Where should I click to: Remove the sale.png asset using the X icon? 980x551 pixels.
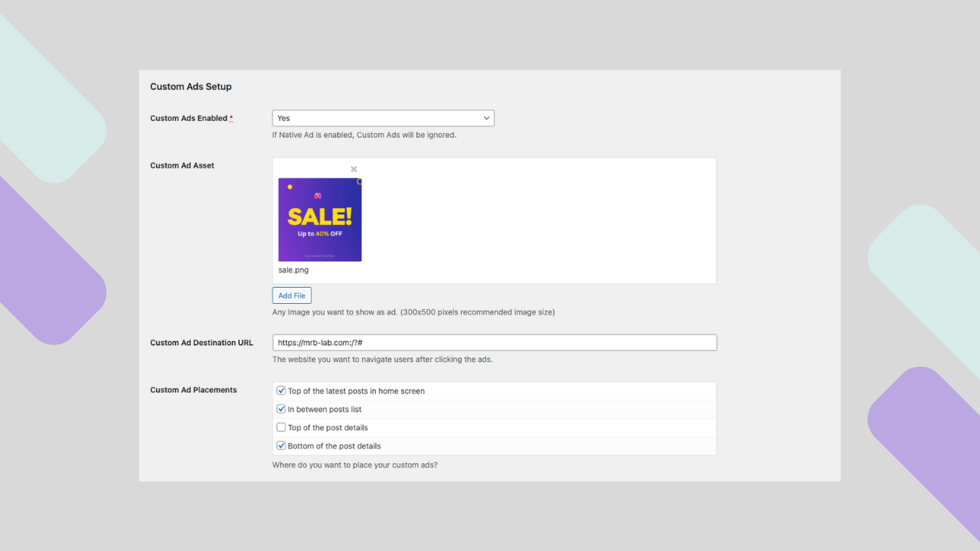coord(354,169)
